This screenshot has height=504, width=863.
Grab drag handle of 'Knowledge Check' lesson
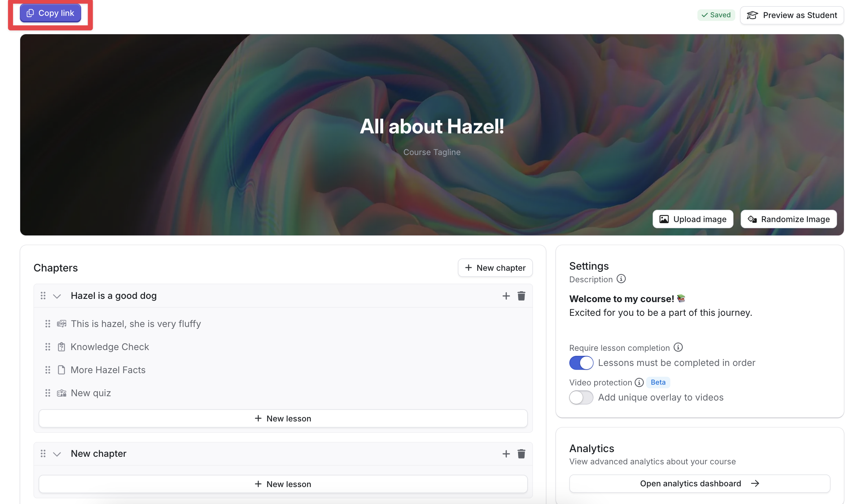click(x=48, y=347)
